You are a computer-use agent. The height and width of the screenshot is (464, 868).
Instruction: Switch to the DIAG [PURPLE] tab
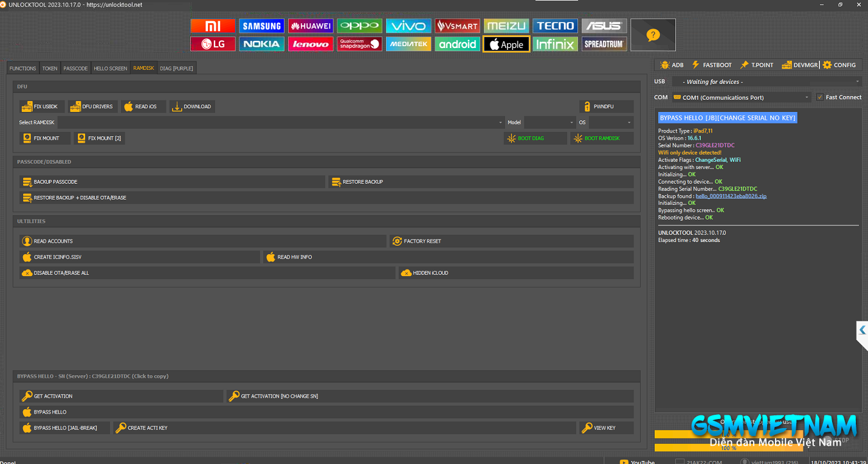(176, 68)
